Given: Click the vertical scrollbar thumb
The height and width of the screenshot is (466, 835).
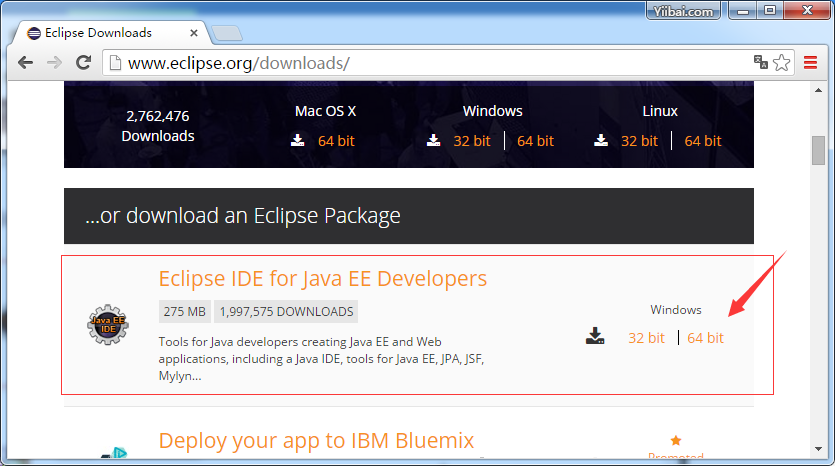Looking at the screenshot, I should [x=818, y=150].
